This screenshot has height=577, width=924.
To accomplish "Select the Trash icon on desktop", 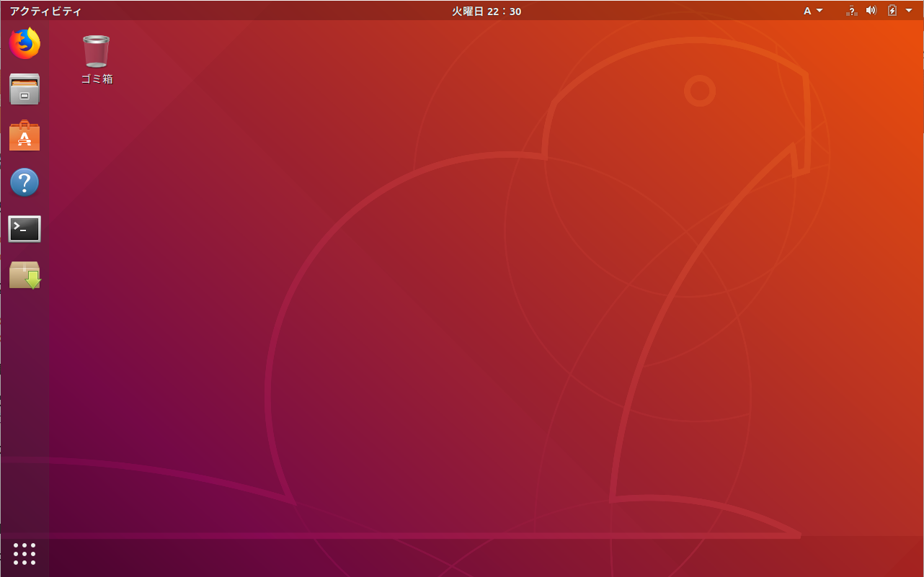I will point(97,51).
